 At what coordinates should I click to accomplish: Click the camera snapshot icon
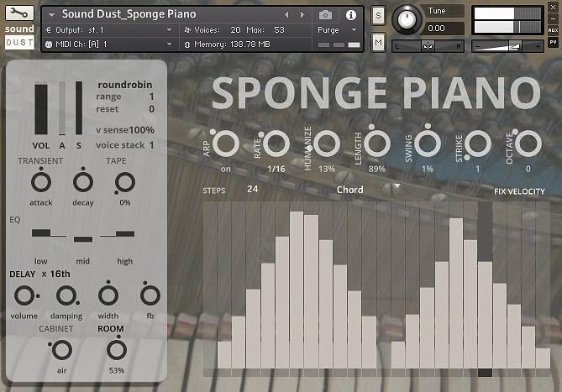click(325, 15)
